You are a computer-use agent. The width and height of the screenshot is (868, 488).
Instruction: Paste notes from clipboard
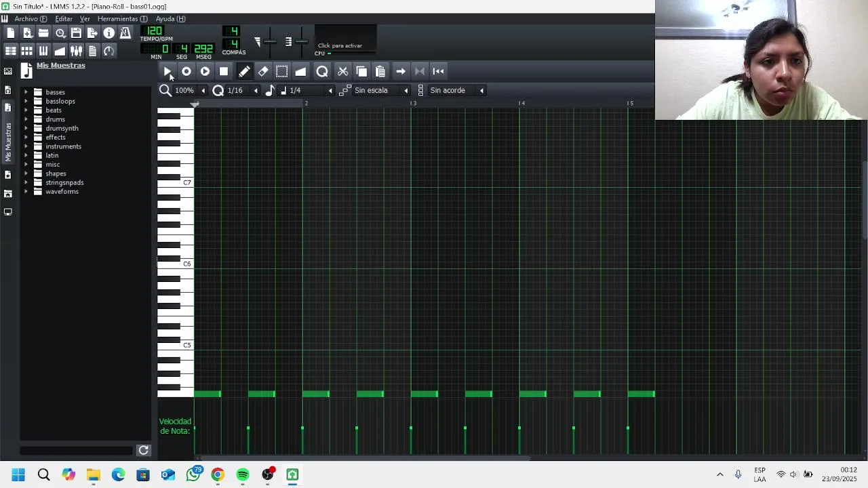tap(380, 71)
